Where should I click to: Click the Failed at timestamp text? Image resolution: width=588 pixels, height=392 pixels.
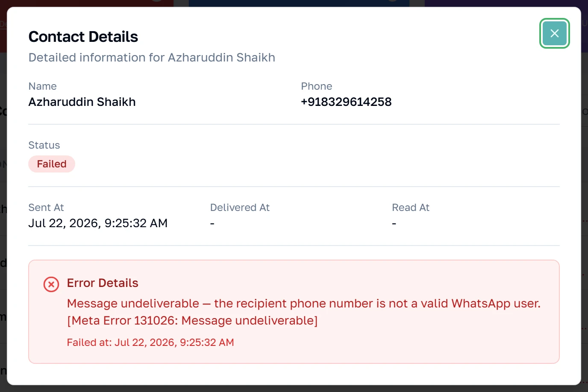coord(150,342)
